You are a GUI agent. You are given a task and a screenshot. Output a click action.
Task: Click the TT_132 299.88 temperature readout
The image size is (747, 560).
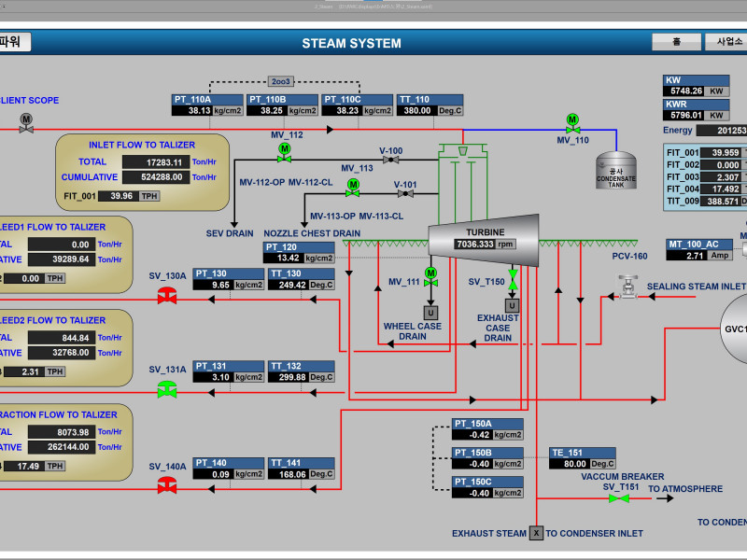coord(301,371)
